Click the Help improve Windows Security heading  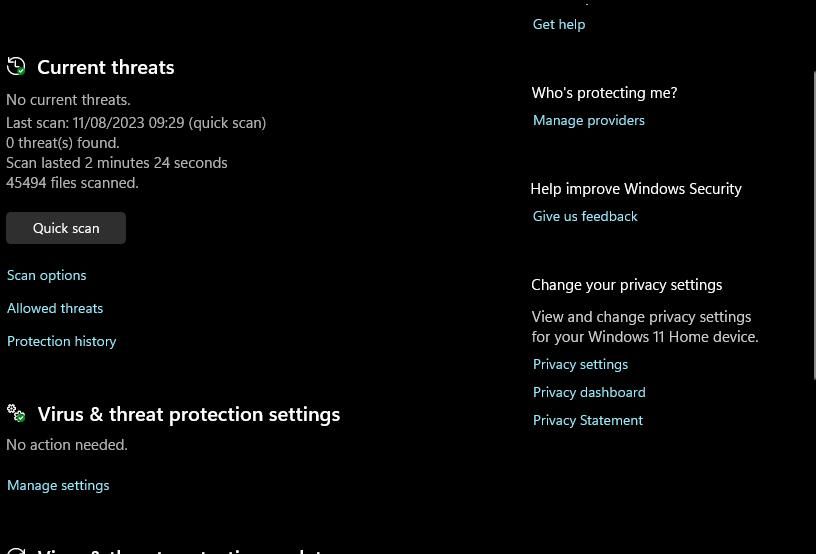click(636, 188)
